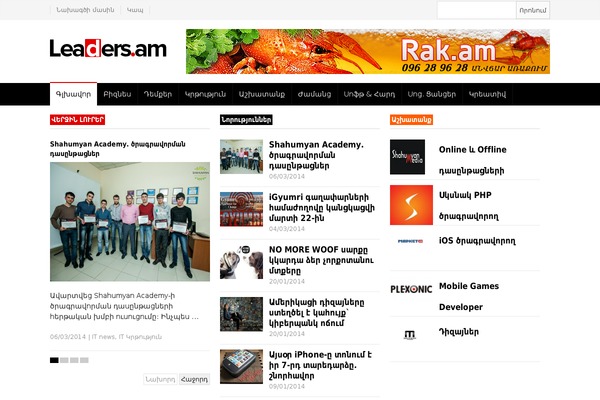Open the Աշխատանք navigation menu item
This screenshot has height=400, width=600.
click(x=262, y=94)
